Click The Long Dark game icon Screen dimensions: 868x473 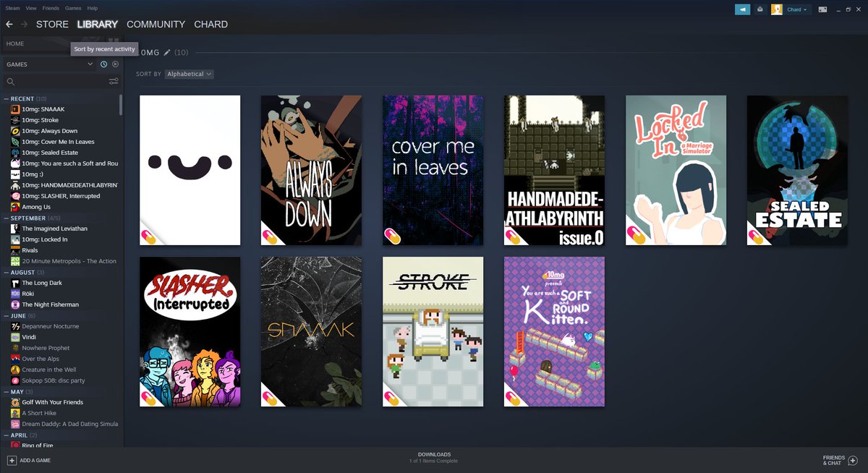pos(15,283)
